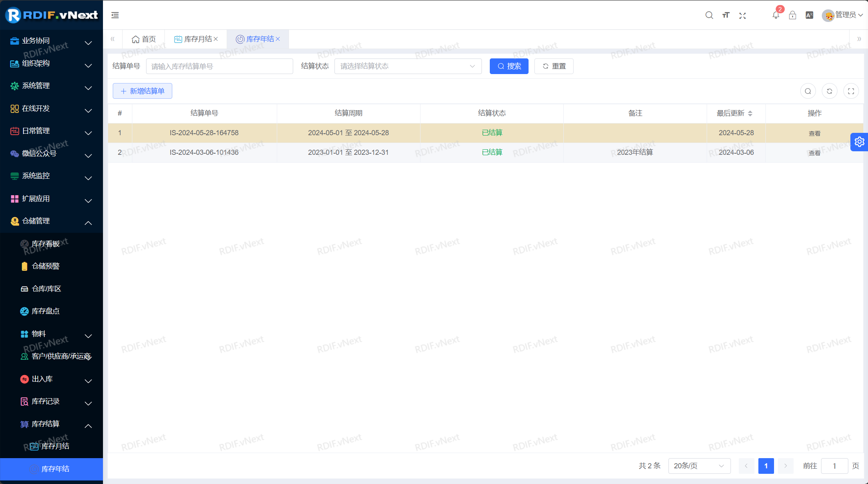The width and height of the screenshot is (868, 484).
Task: Close the 库存年结 tab
Action: point(278,39)
